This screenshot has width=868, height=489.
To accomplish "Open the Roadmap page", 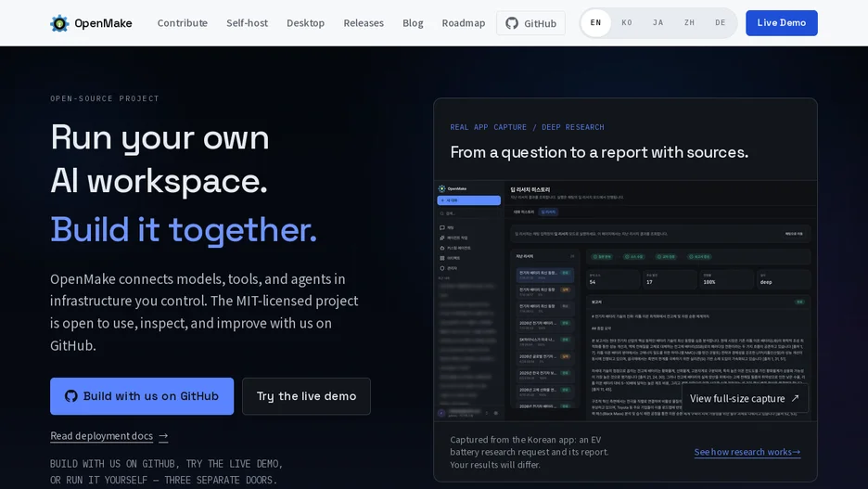I will tap(464, 23).
